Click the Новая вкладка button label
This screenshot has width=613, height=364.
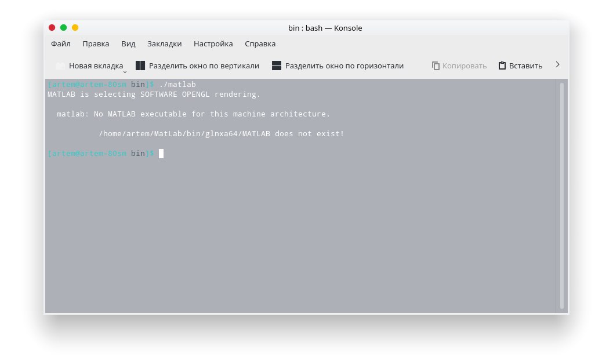pyautogui.click(x=96, y=65)
